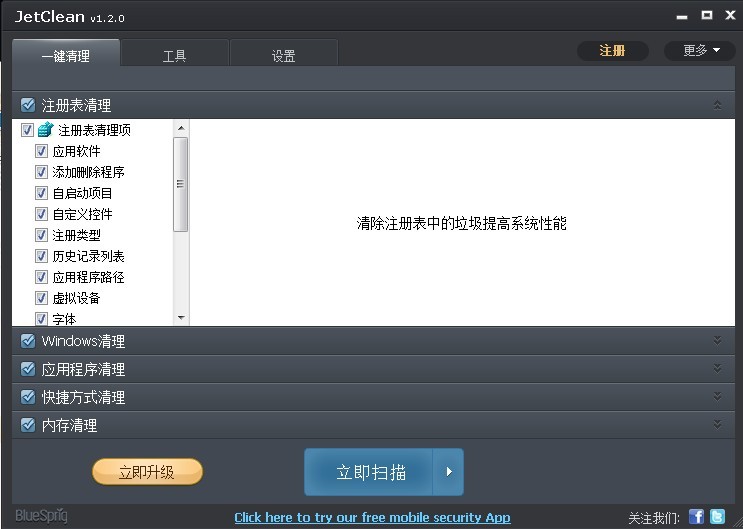Switch to the 工具 tab

click(x=175, y=56)
